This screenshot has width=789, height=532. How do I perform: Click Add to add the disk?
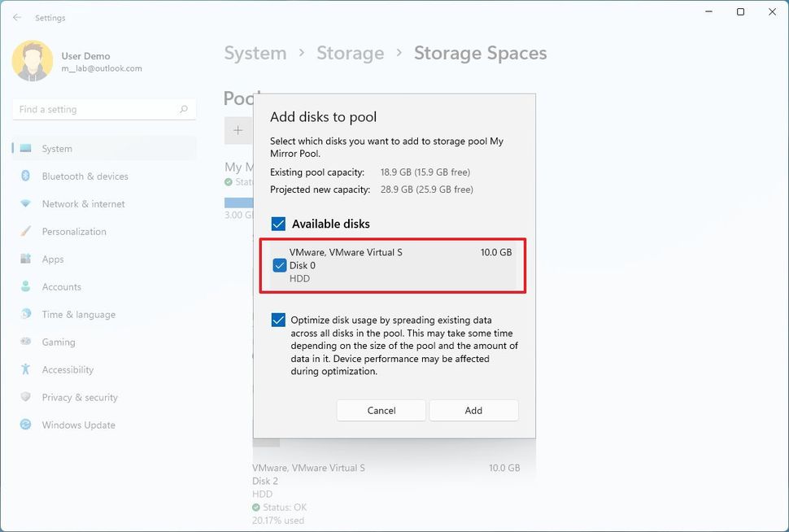pos(473,410)
